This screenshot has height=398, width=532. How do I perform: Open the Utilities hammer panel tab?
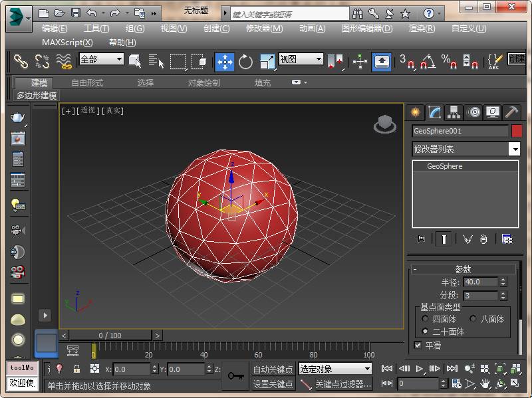pos(511,112)
